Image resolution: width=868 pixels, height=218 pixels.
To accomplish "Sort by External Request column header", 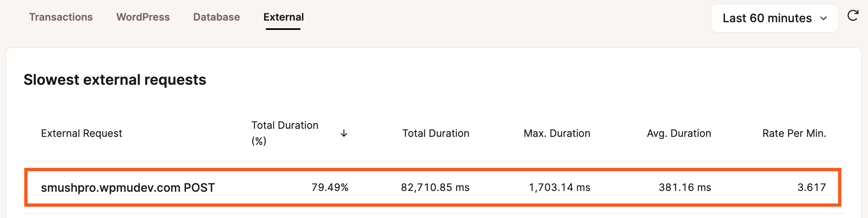I will coord(81,133).
